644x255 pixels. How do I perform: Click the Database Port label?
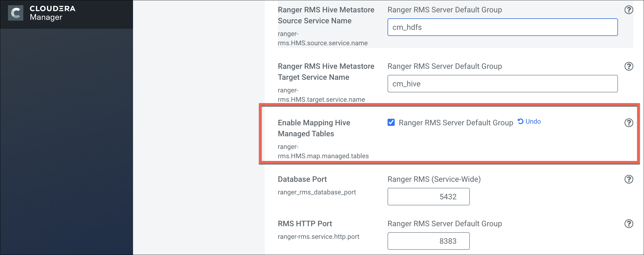(x=302, y=179)
